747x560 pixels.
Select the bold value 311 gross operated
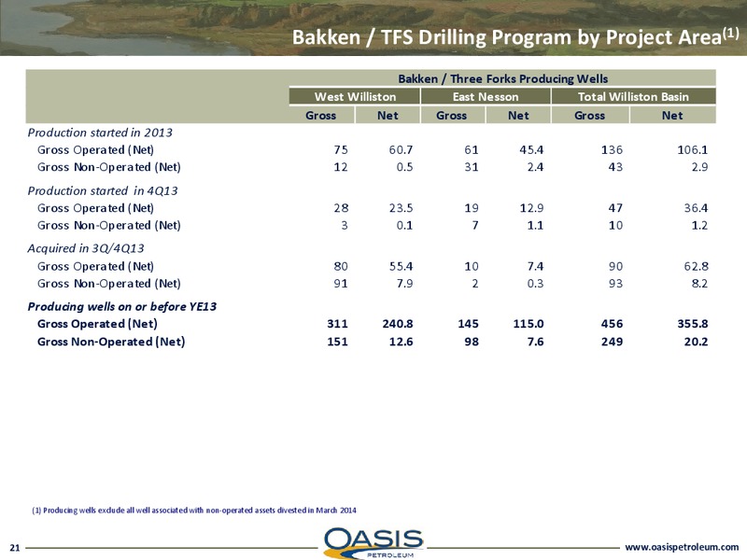coord(337,324)
